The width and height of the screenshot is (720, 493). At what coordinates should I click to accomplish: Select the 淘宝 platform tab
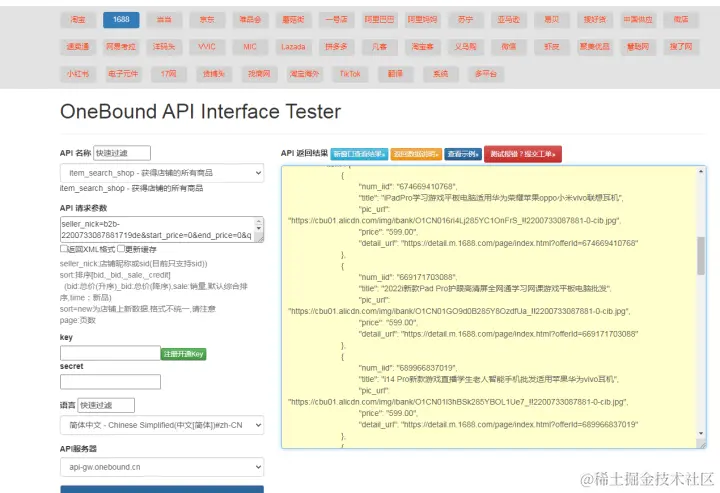[78, 20]
